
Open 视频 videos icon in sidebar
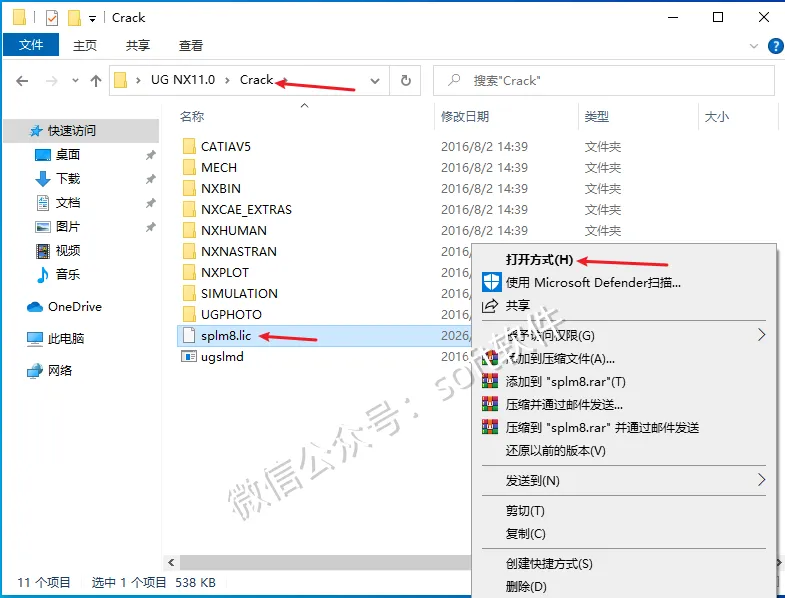click(x=43, y=250)
